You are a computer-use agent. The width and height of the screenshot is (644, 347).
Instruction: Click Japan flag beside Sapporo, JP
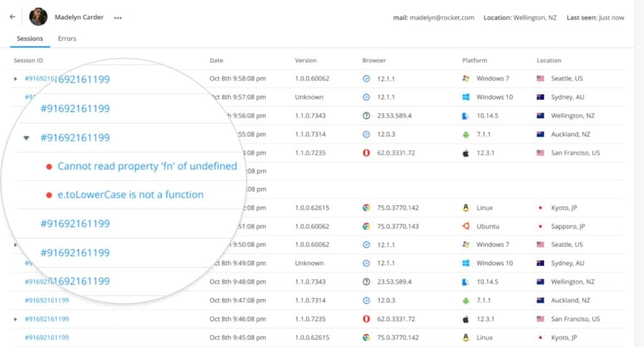pyautogui.click(x=540, y=226)
